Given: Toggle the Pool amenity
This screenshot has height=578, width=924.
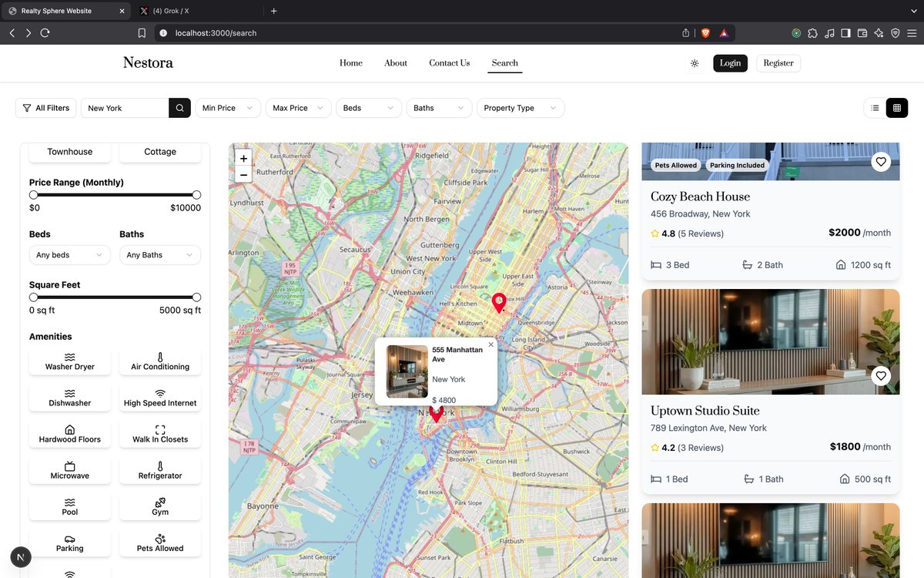Looking at the screenshot, I should (x=70, y=507).
